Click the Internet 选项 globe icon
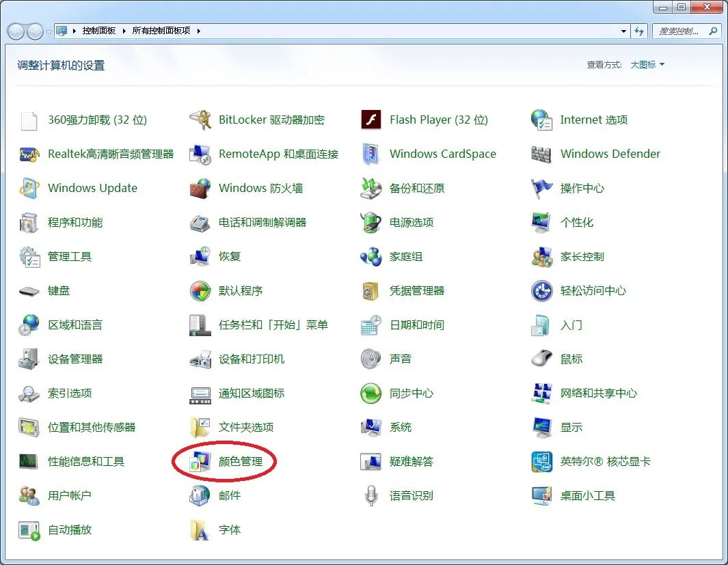Screen dimensions: 728x565 point(541,120)
